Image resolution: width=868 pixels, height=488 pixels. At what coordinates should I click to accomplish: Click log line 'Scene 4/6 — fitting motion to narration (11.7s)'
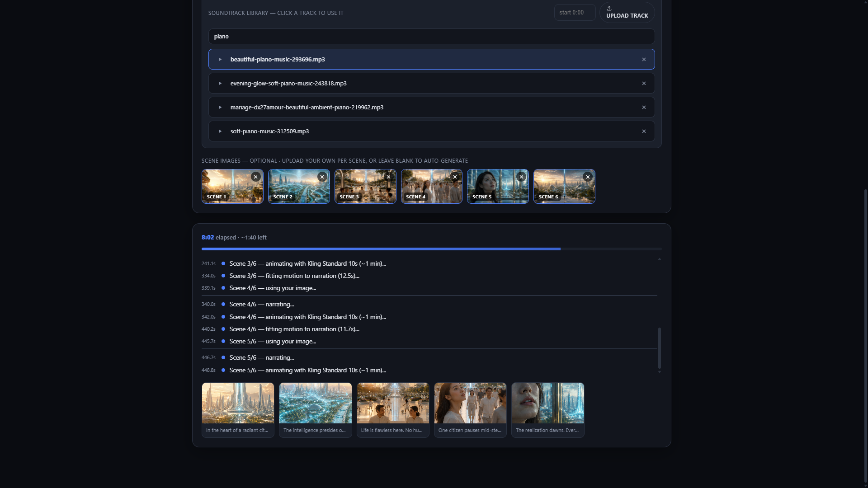click(x=294, y=329)
